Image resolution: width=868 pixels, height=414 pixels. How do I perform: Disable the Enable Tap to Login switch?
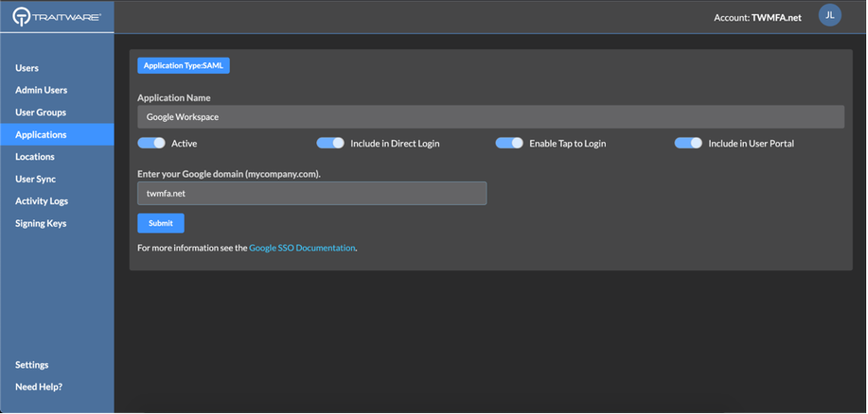tap(509, 143)
